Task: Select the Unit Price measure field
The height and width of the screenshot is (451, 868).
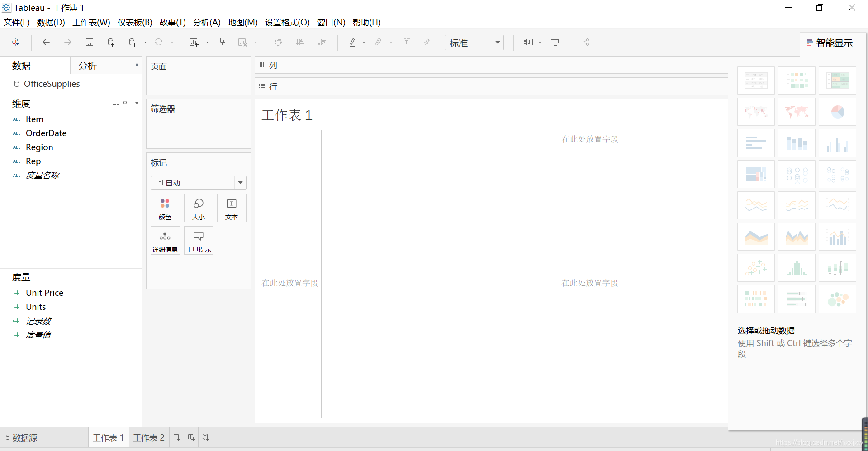Action: (x=44, y=293)
